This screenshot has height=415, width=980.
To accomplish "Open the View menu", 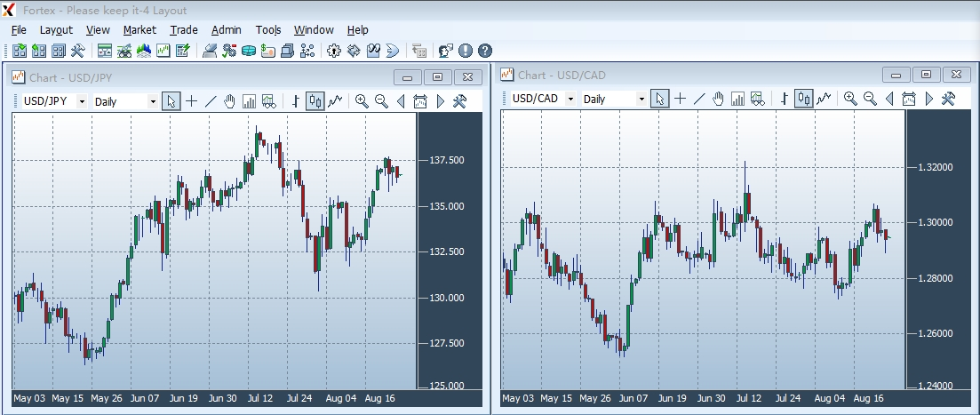I will click(98, 30).
